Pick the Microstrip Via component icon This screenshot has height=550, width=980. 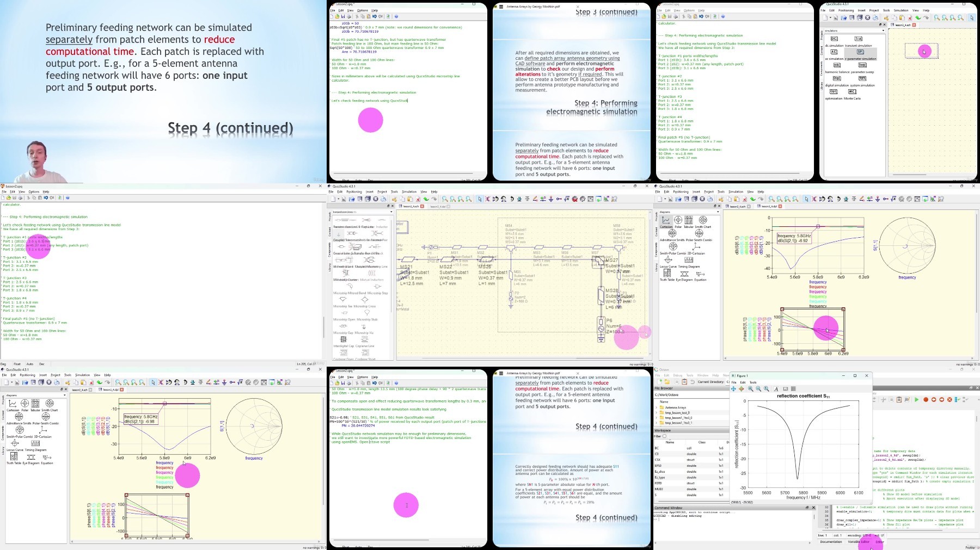[x=364, y=326]
